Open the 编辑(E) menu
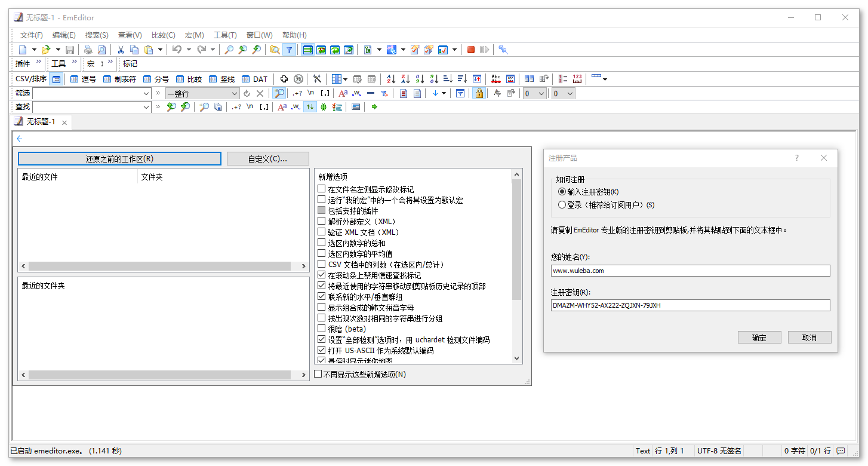This screenshot has width=868, height=466. click(64, 35)
